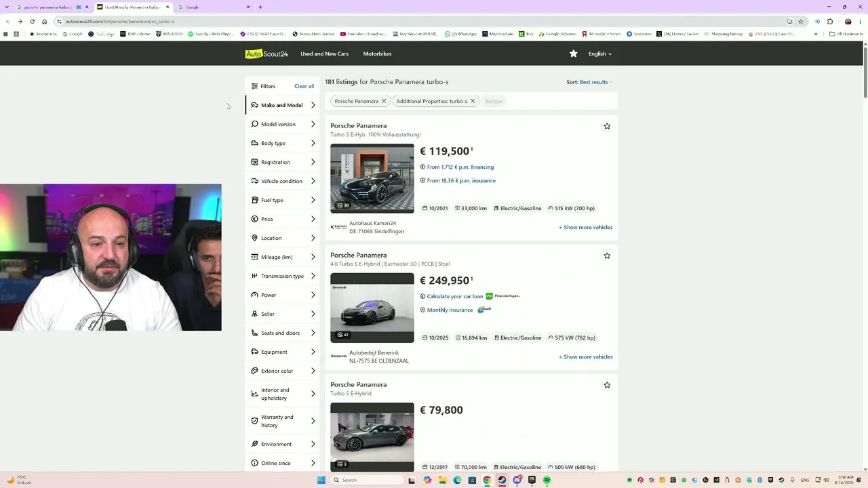This screenshot has width=868, height=488.
Task: Bookmark this page with the star icon
Action: coord(801,21)
